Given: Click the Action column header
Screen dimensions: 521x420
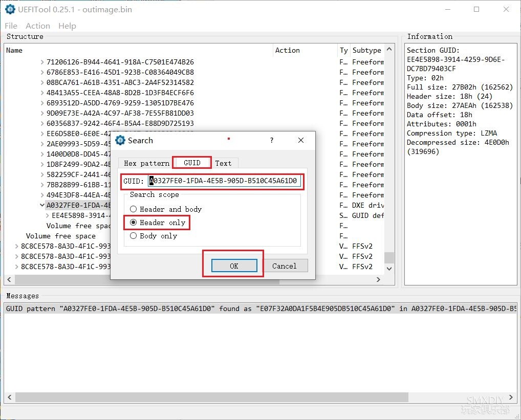Looking at the screenshot, I should click(305, 50).
